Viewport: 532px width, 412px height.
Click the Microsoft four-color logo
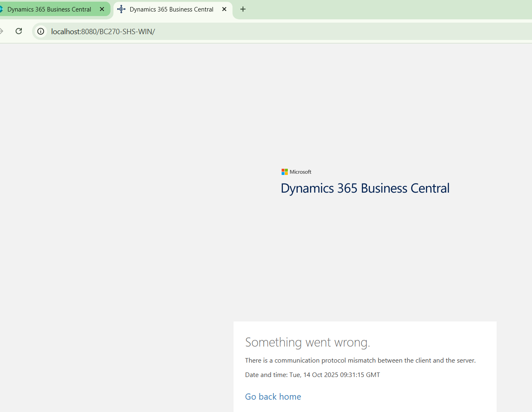pos(285,172)
